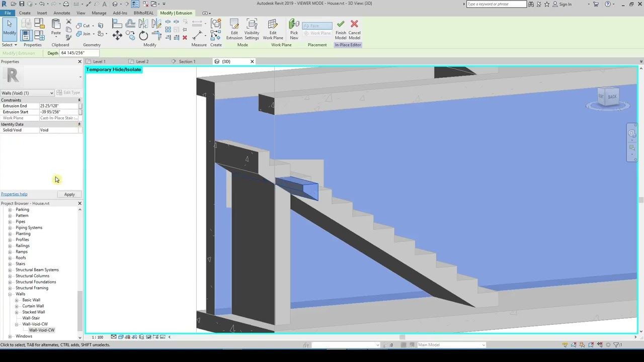Click the Print icon in quick access toolbar

[66, 4]
